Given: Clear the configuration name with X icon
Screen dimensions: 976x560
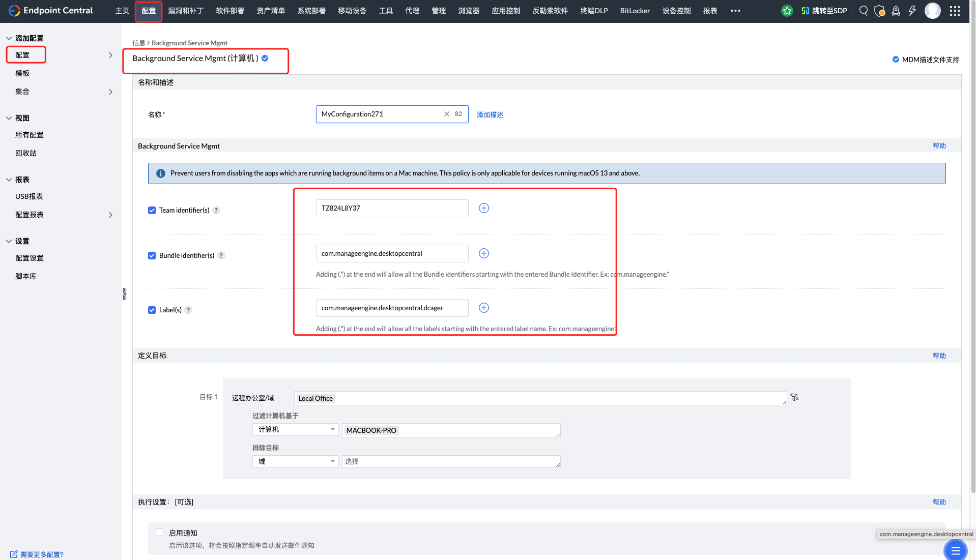Looking at the screenshot, I should pos(447,114).
